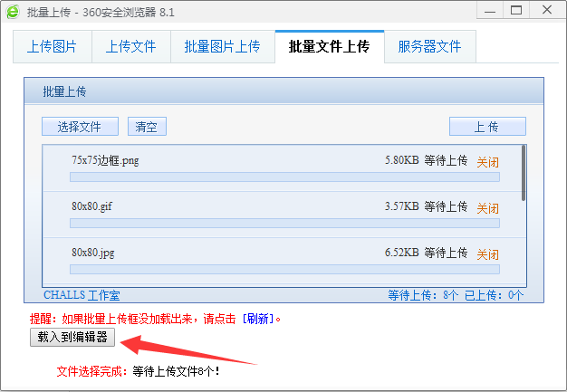Start upload with the 上传 button

tap(486, 127)
